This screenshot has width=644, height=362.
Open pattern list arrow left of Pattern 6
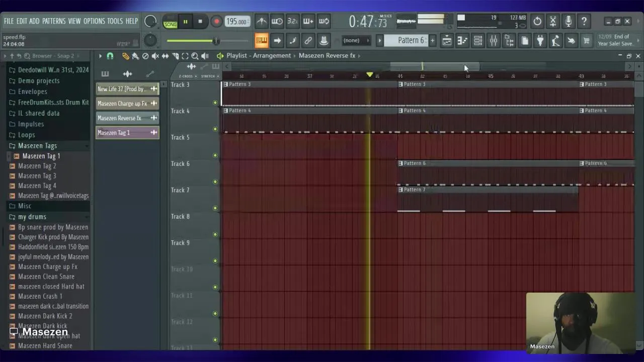pyautogui.click(x=380, y=41)
